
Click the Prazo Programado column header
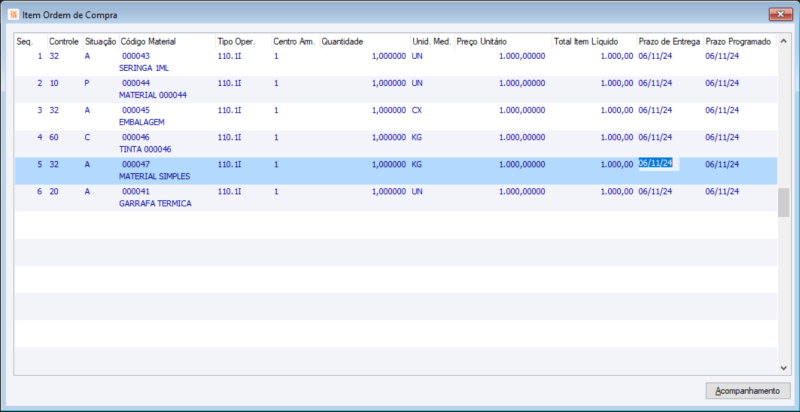pos(740,42)
